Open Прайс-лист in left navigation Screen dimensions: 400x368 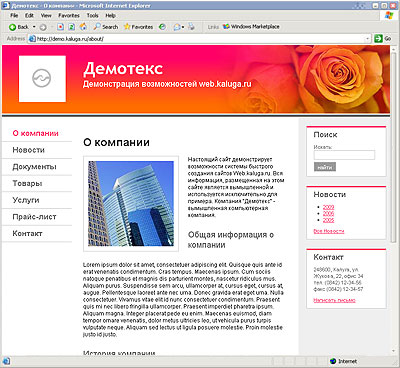(34, 217)
